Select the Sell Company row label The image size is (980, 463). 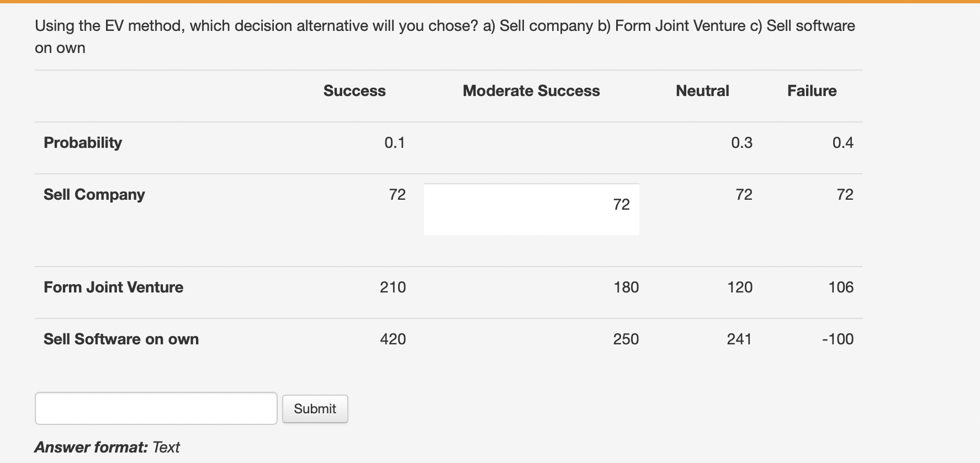click(x=94, y=194)
